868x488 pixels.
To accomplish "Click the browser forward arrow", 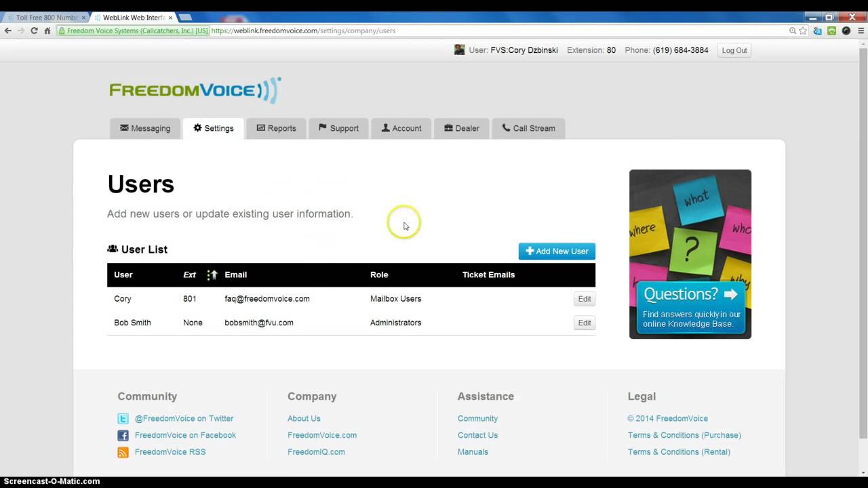I will [x=20, y=30].
